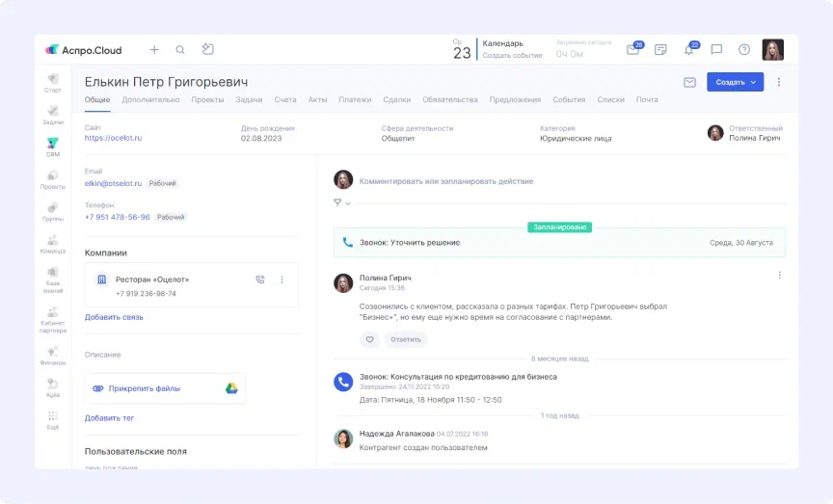Click Прикрепить файлы
Viewport: 833px width, 504px height.
click(x=144, y=388)
